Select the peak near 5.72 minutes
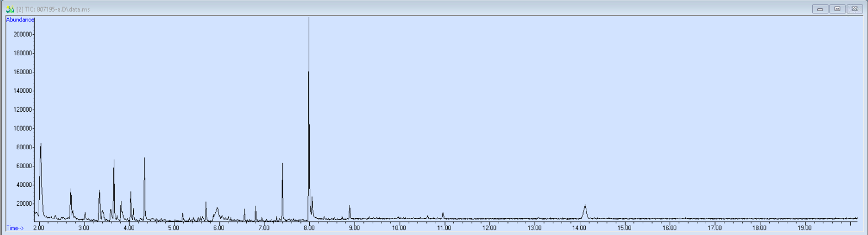The height and width of the screenshot is (235, 868). click(x=206, y=211)
